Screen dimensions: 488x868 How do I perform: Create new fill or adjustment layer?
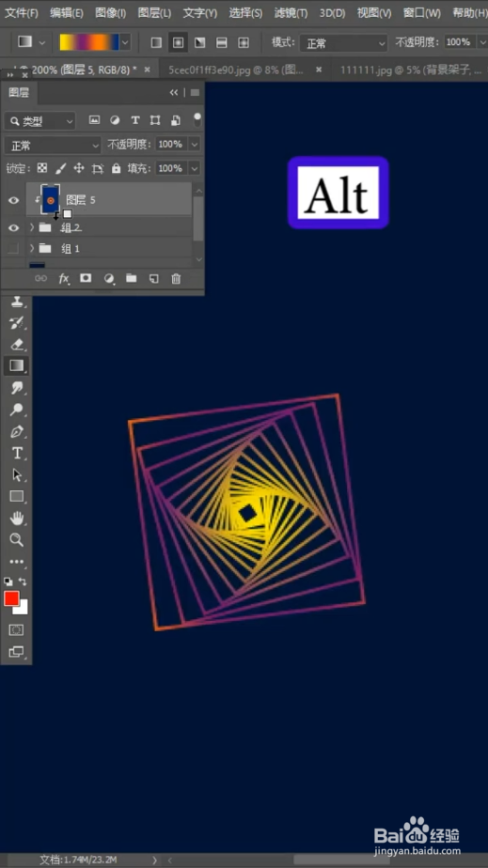click(x=109, y=278)
